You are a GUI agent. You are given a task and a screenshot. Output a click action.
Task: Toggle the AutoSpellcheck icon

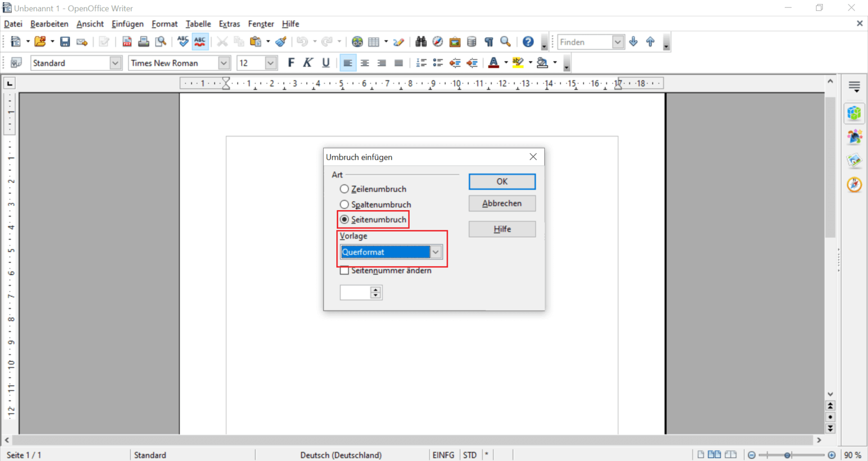tap(200, 42)
